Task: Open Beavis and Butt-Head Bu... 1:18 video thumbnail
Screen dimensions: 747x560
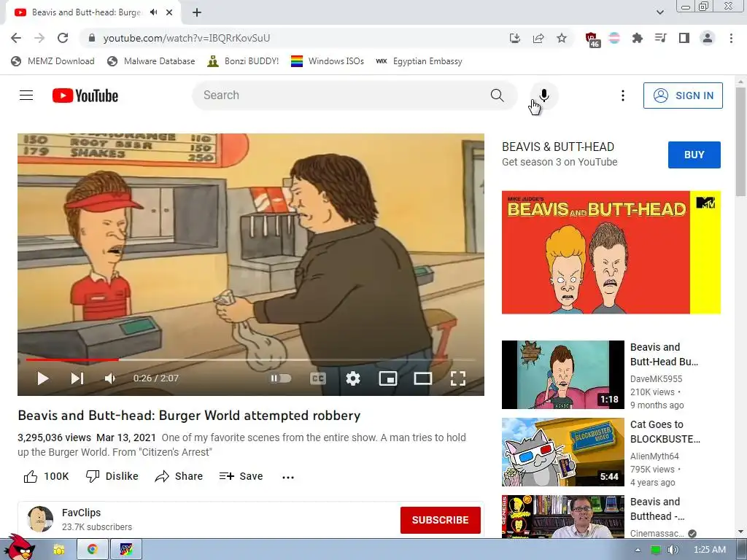Action: pos(562,374)
